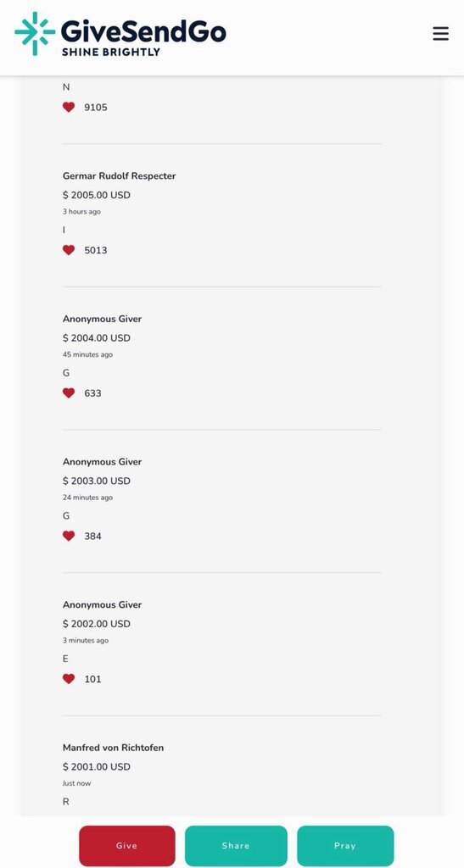This screenshot has height=868, width=464.
Task: Tap the heart icon next to 101
Action: pyautogui.click(x=69, y=679)
